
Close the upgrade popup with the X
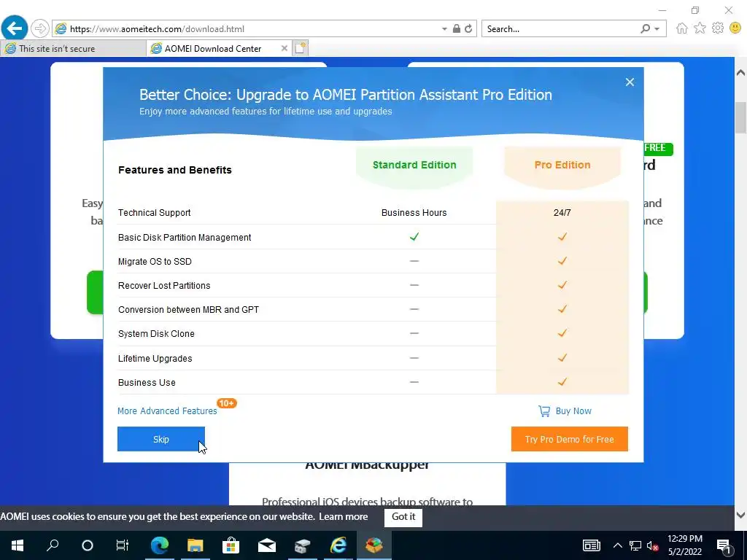tap(630, 82)
